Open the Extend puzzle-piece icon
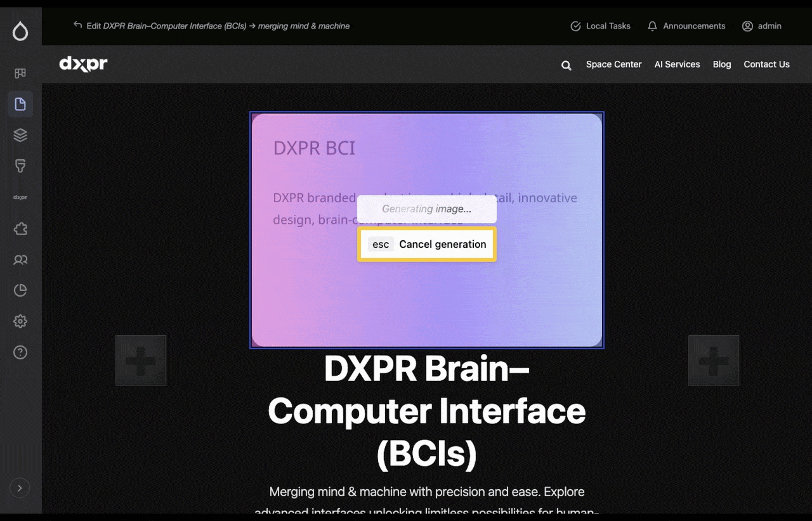812x521 pixels. [20, 229]
